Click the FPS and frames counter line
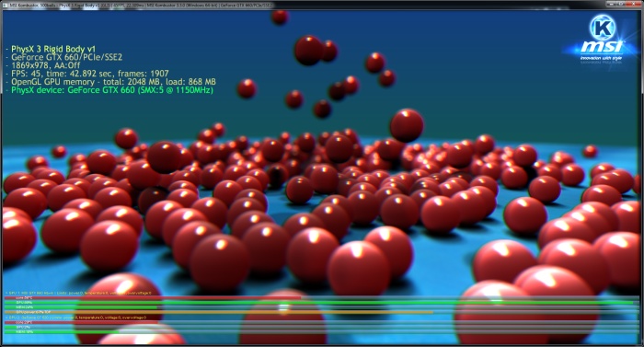Screen dimensions: 644x347 click(x=89, y=74)
